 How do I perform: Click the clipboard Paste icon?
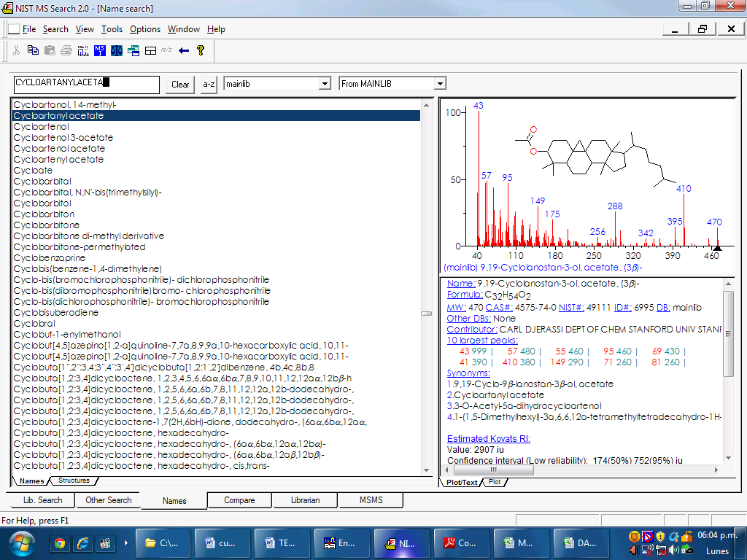point(50,50)
